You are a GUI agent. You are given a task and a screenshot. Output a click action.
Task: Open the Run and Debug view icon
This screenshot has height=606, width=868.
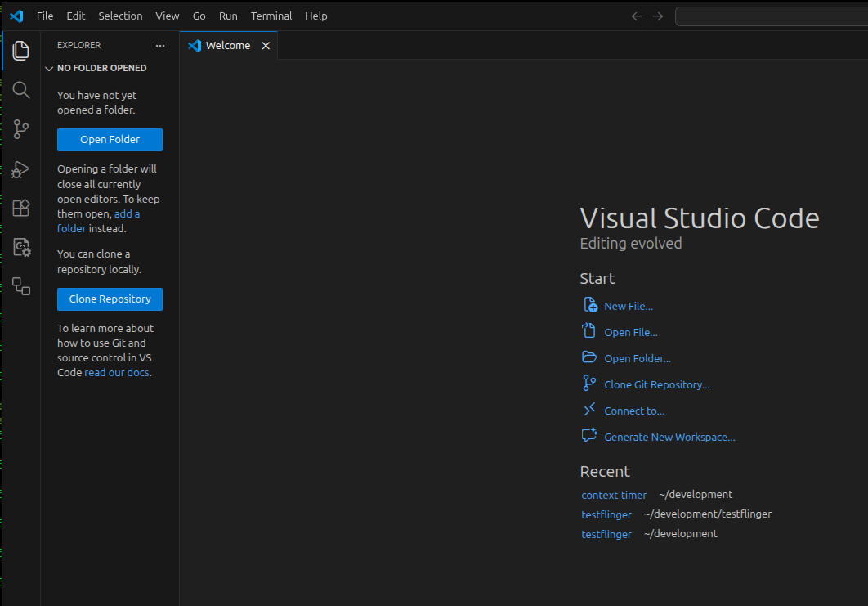click(21, 168)
